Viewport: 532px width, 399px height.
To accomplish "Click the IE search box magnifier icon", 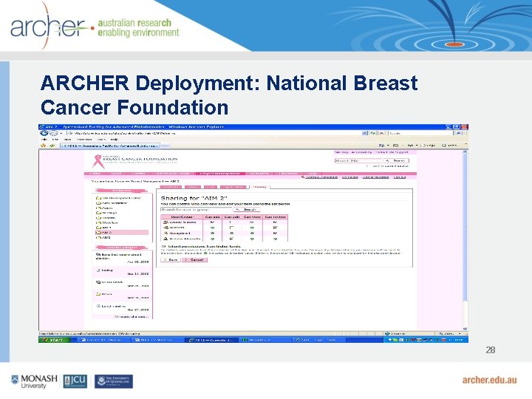I will tap(458, 133).
